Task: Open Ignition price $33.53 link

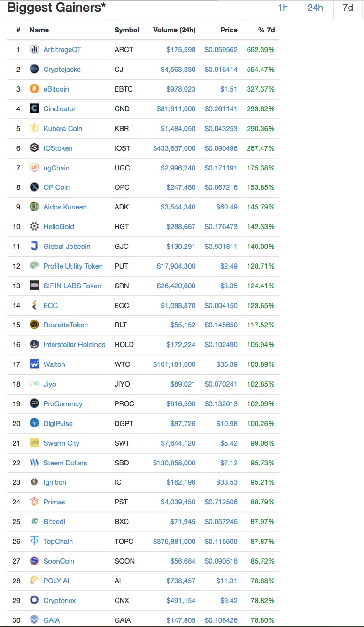Action: (226, 482)
